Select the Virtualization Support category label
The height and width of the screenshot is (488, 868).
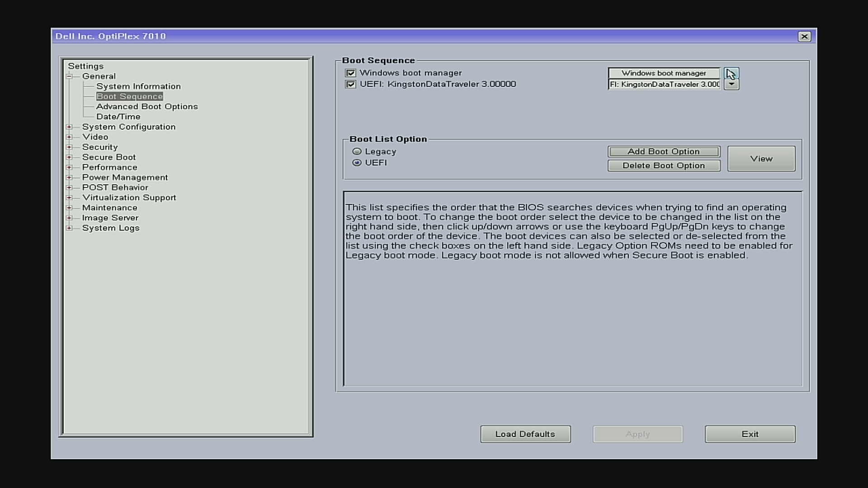coord(129,197)
